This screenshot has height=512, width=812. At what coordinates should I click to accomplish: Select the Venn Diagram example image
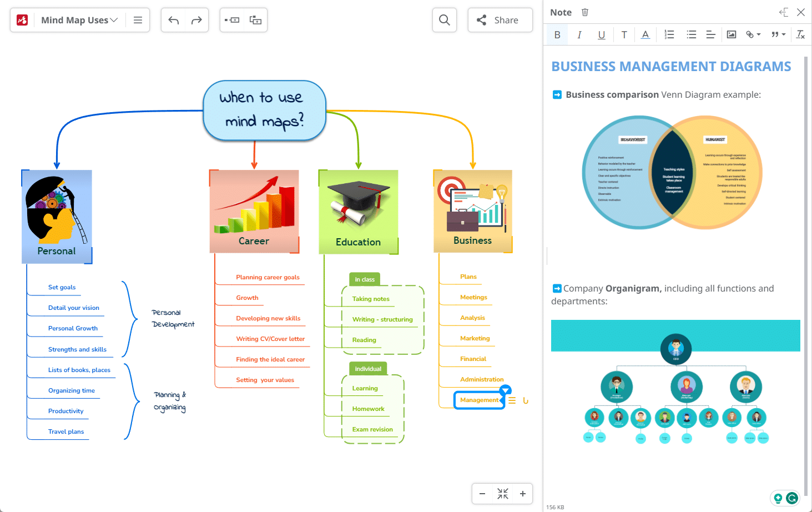pos(672,173)
